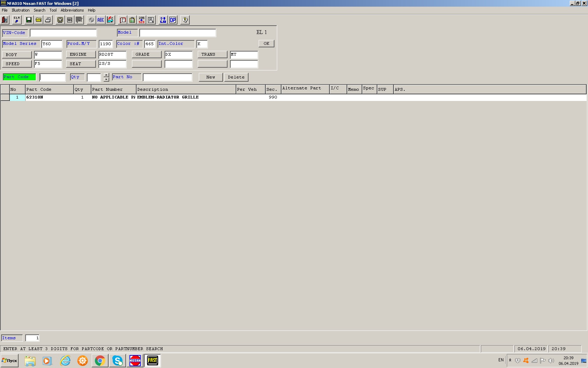588x368 pixels.
Task: Open the Help menu
Action: (x=92, y=10)
